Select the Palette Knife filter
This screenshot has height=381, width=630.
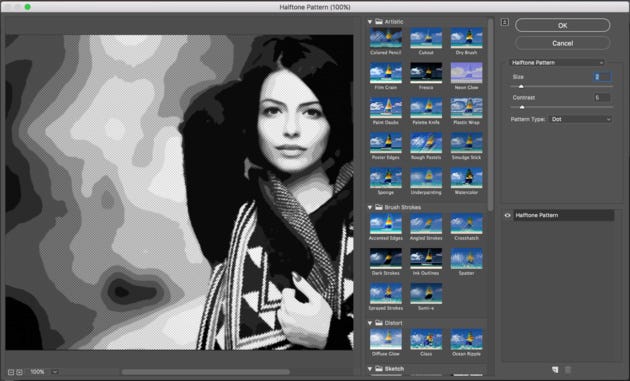click(426, 108)
